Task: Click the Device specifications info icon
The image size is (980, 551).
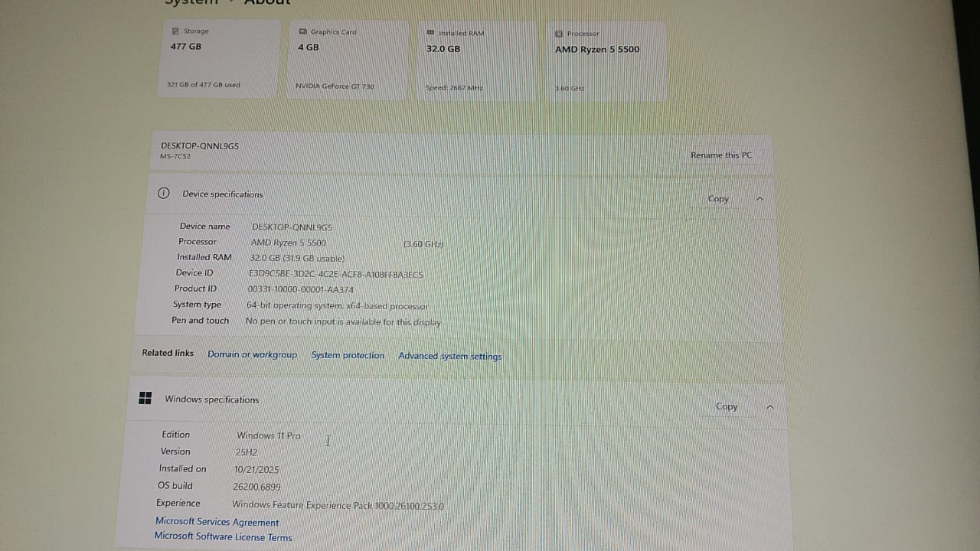Action: [163, 194]
